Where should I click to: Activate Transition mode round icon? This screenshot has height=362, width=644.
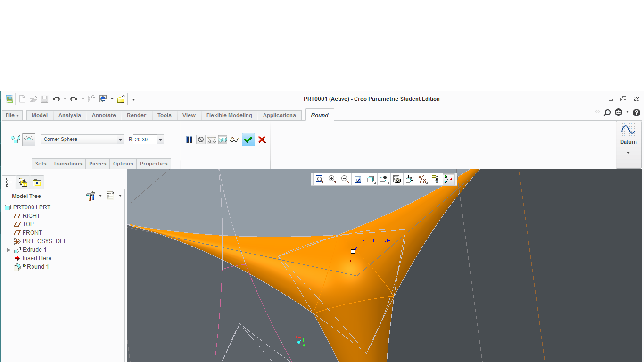pos(29,140)
